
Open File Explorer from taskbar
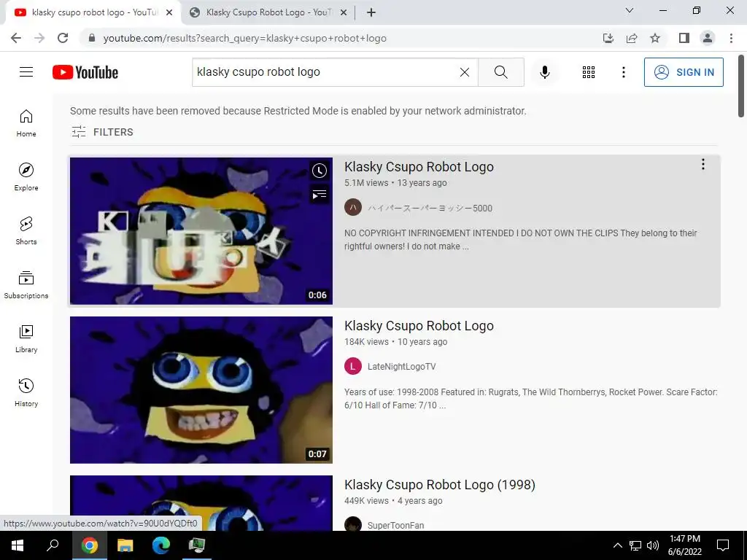click(125, 545)
